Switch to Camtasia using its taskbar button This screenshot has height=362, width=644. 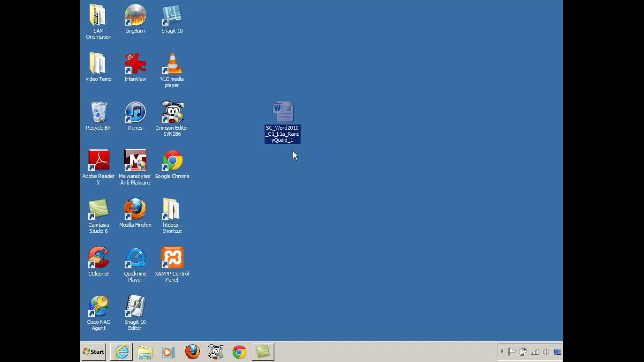coord(263,352)
